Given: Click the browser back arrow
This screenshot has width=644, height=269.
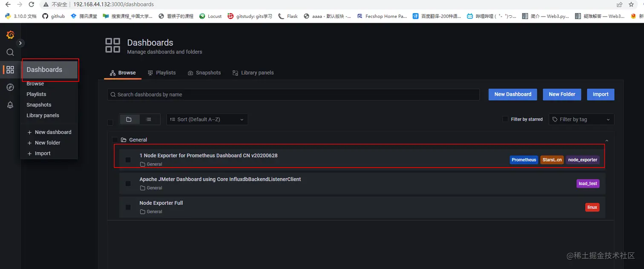Looking at the screenshot, I should 8,4.
